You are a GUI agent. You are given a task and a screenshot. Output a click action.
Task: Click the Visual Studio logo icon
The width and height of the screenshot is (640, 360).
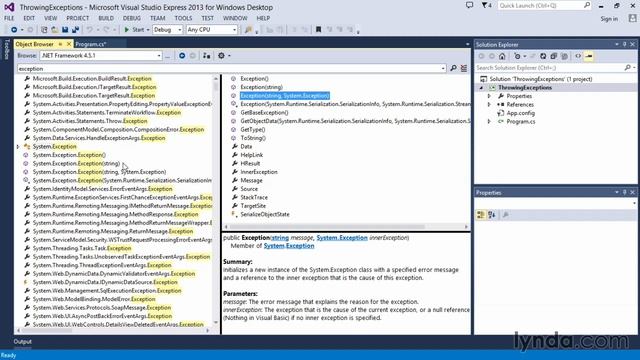click(9, 7)
